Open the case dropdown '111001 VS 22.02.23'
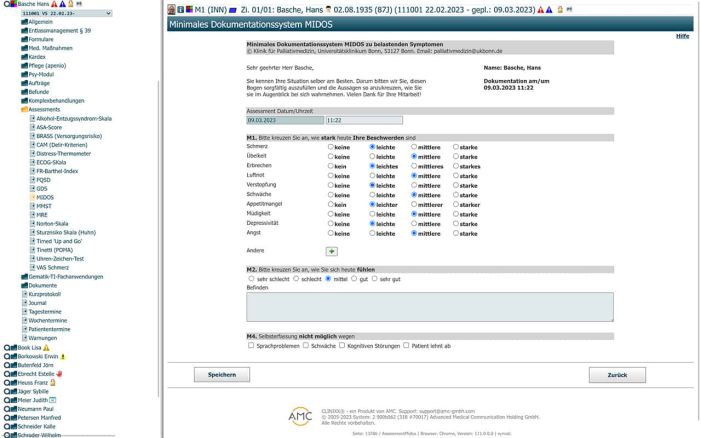701x438 pixels. (x=60, y=13)
